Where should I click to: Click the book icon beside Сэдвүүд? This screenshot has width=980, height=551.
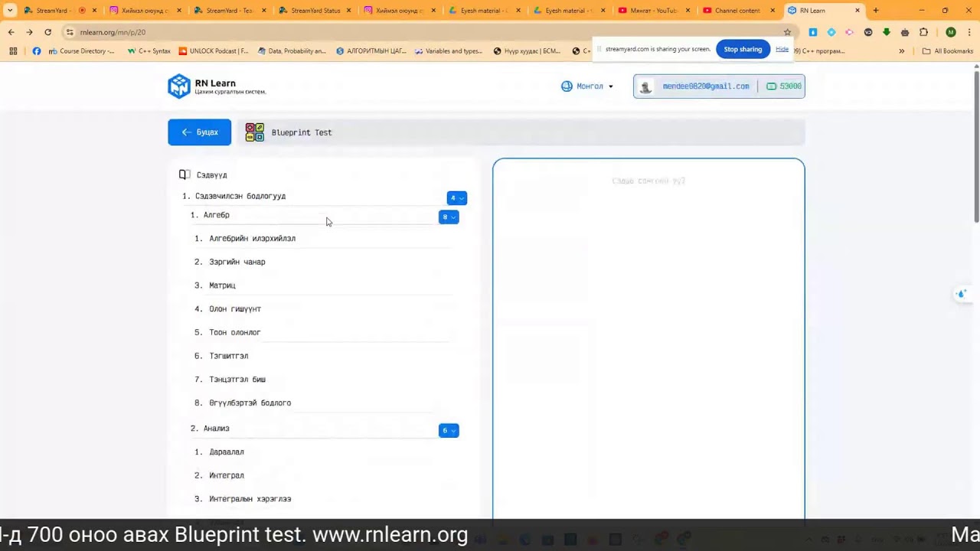coord(185,174)
